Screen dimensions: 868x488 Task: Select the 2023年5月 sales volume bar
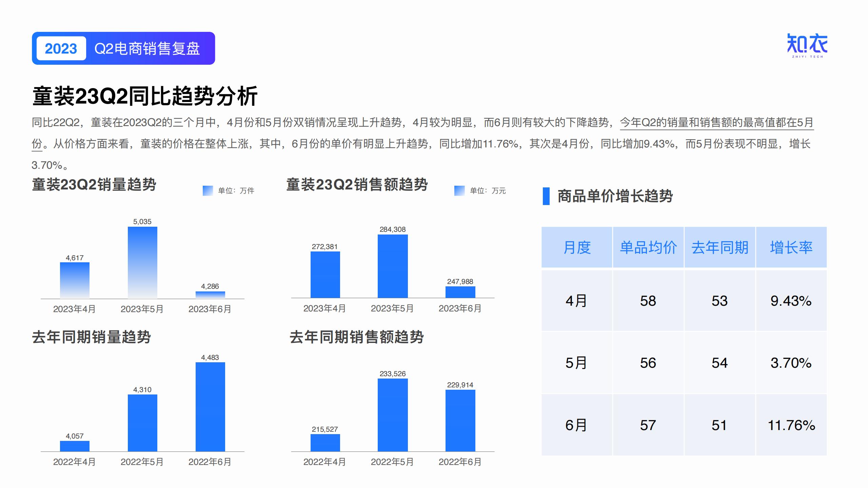142,263
